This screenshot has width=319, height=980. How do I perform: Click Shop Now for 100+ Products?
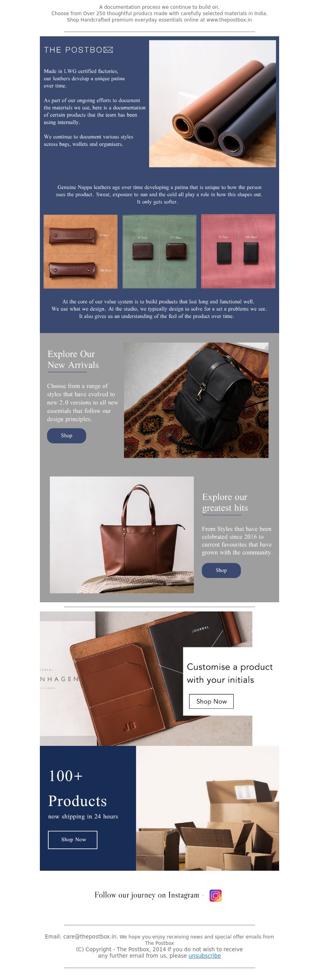73,840
